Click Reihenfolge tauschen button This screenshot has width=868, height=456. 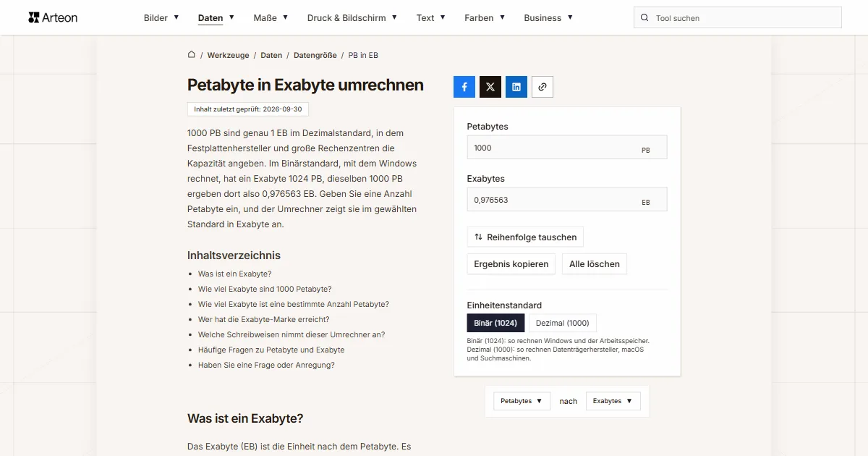tap(525, 237)
